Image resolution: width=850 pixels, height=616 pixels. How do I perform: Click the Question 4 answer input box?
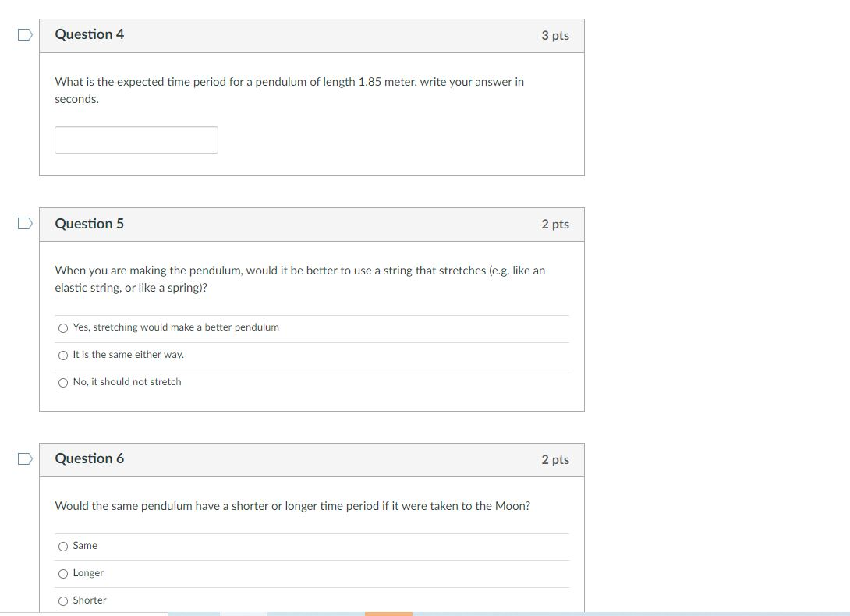(x=136, y=140)
